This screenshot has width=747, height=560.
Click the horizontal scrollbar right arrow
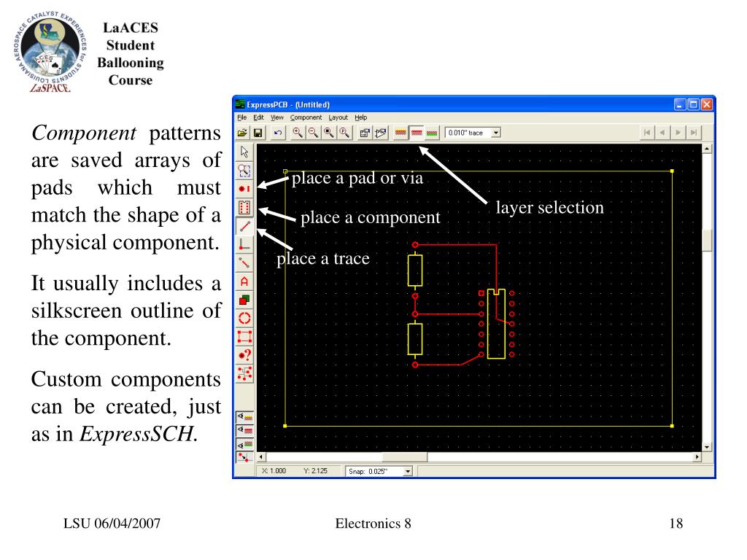click(x=697, y=457)
